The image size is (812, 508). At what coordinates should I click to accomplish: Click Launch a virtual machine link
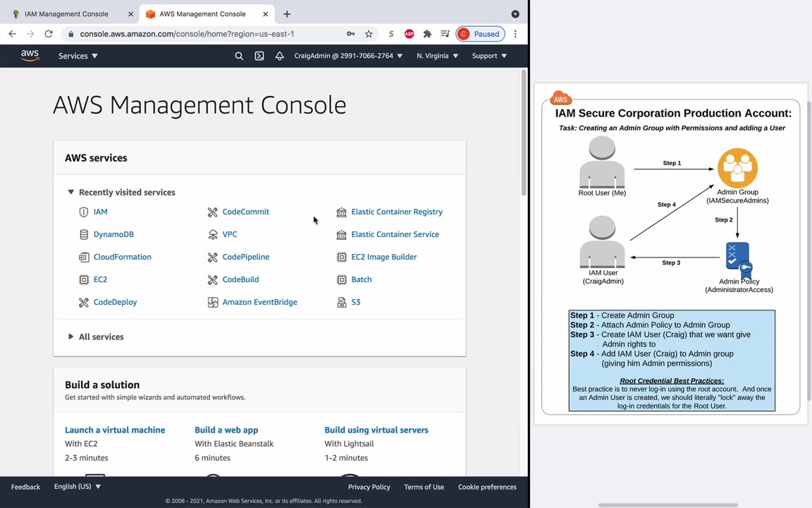[115, 430]
